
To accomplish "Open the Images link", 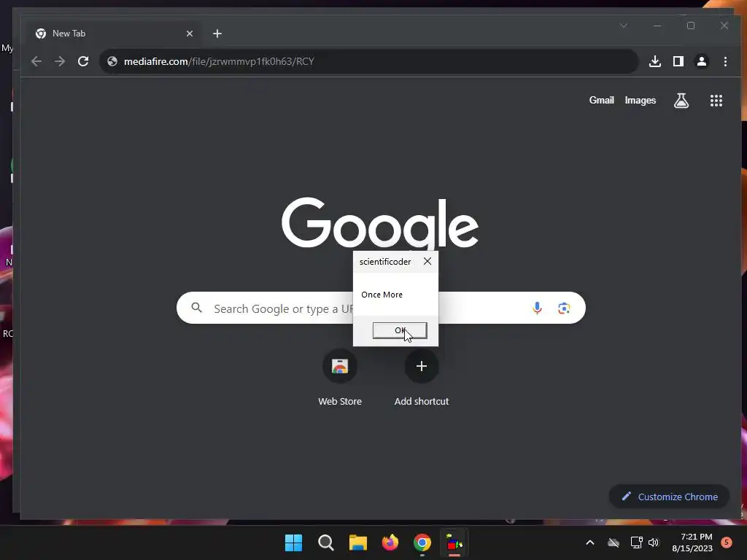I will click(640, 100).
